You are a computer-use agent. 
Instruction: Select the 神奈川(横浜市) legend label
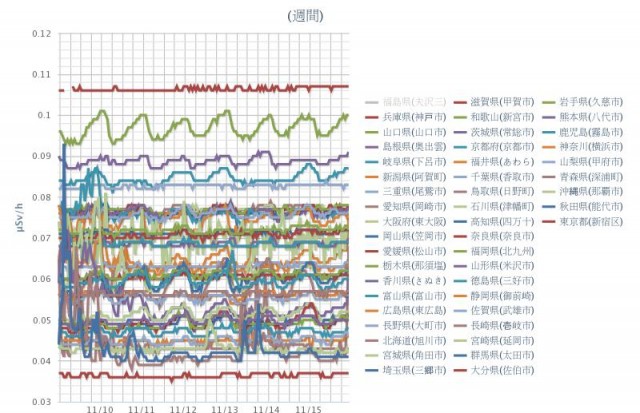[x=591, y=147]
